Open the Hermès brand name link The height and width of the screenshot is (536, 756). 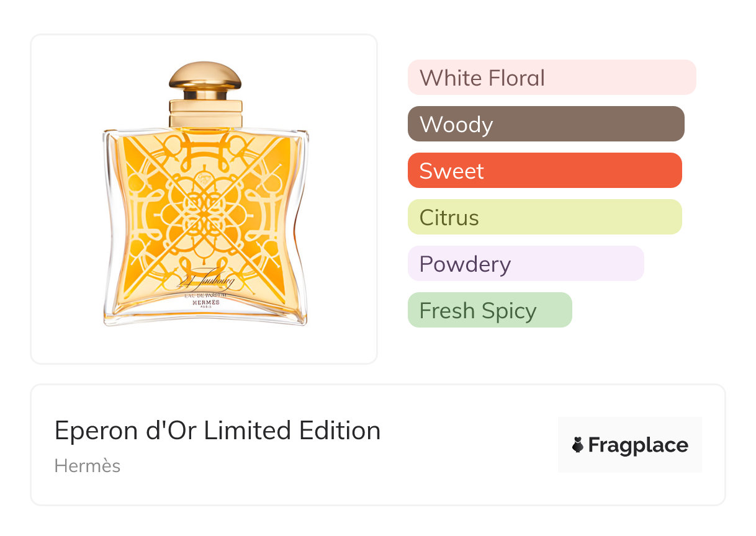pos(88,466)
